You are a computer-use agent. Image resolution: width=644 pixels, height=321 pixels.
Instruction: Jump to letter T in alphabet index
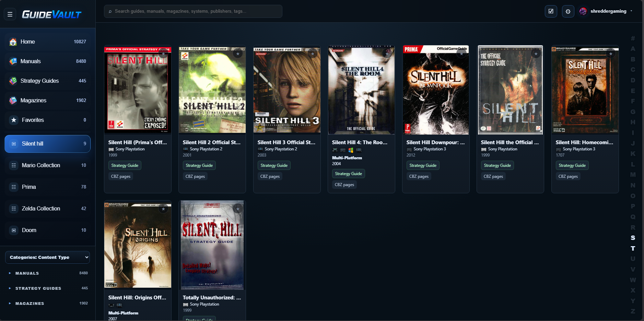[633, 248]
